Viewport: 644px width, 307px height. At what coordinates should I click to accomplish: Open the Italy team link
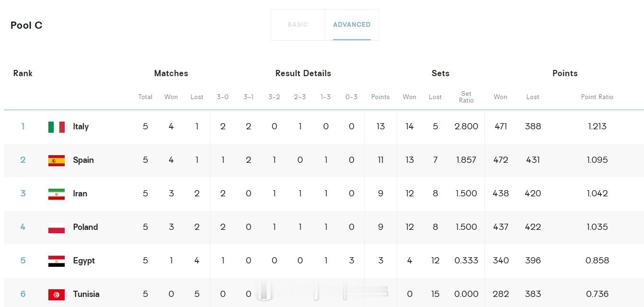80,126
